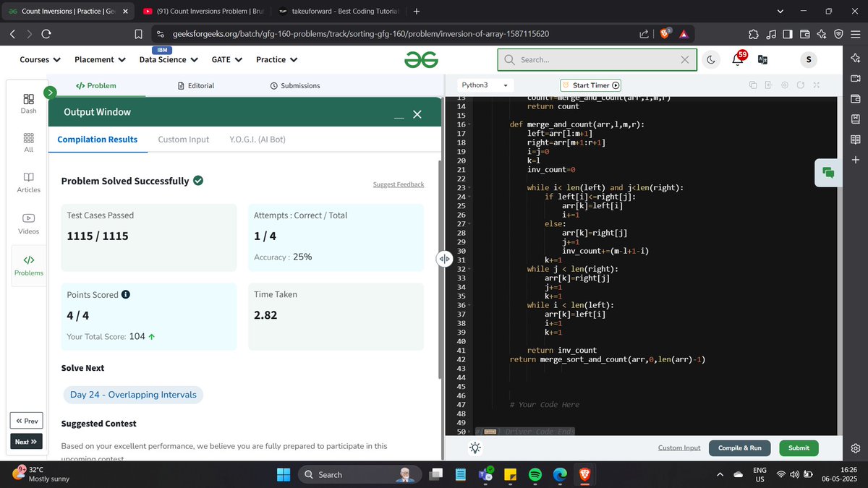
Task: Focus the Search input field
Action: click(x=597, y=59)
